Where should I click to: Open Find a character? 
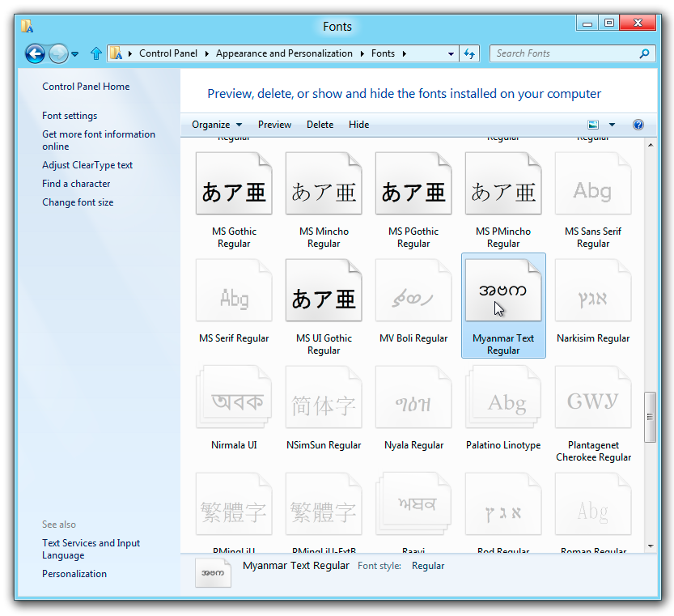[76, 184]
